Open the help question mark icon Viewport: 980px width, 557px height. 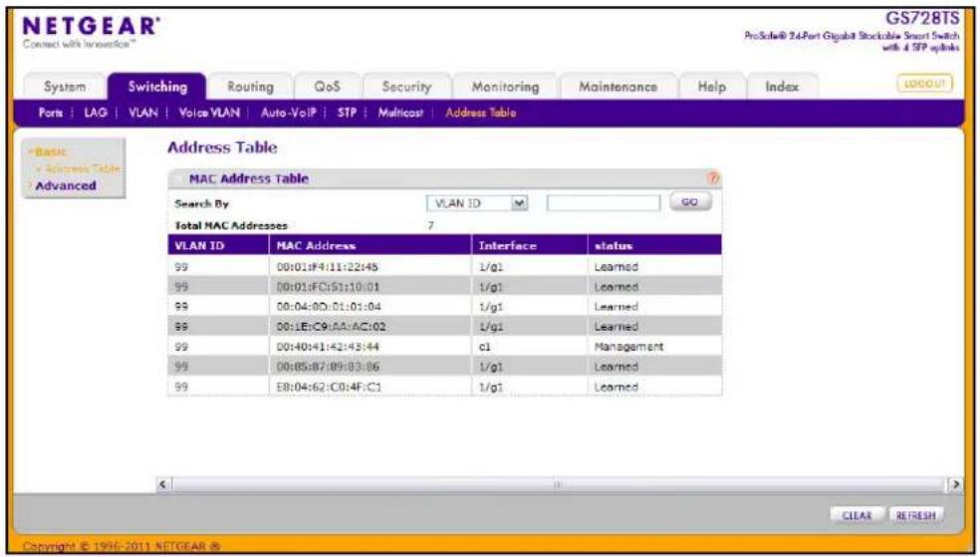[x=714, y=178]
